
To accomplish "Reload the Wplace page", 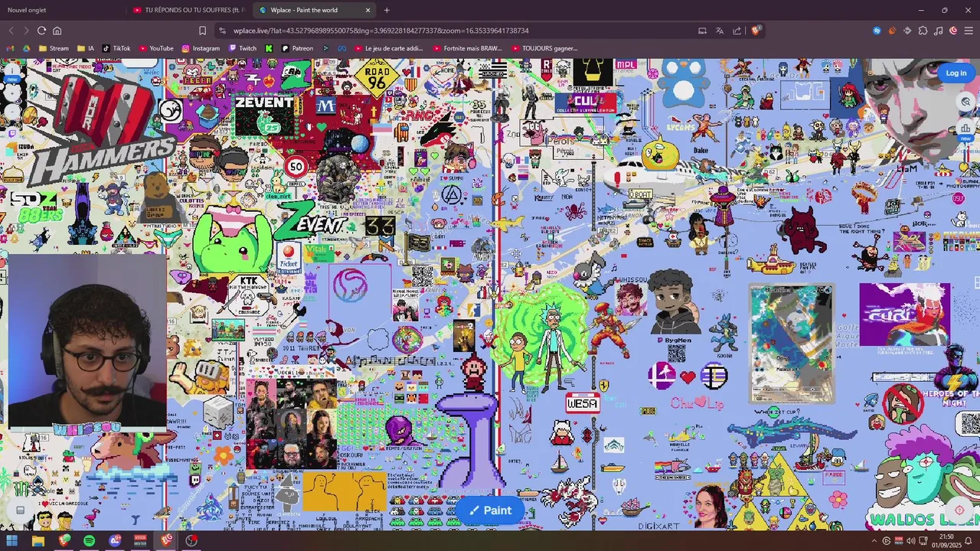I will [41, 31].
